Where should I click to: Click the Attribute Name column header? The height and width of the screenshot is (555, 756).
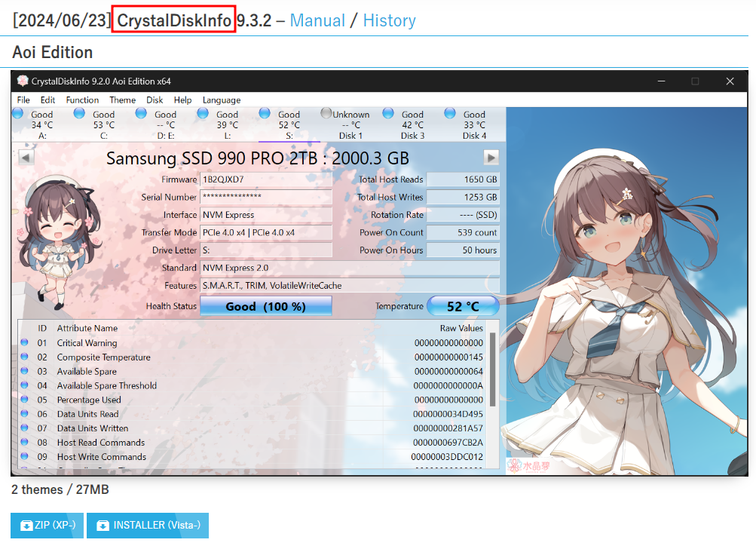[x=87, y=328]
